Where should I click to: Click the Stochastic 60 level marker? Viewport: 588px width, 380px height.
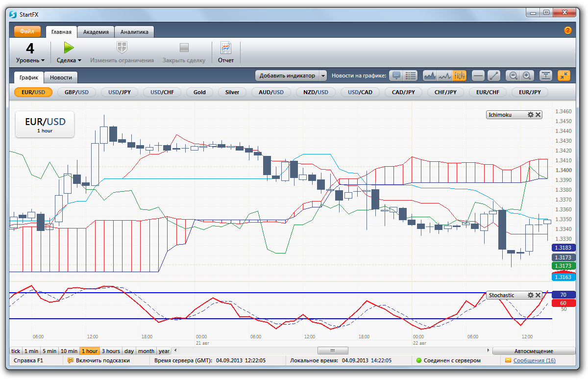tap(563, 303)
